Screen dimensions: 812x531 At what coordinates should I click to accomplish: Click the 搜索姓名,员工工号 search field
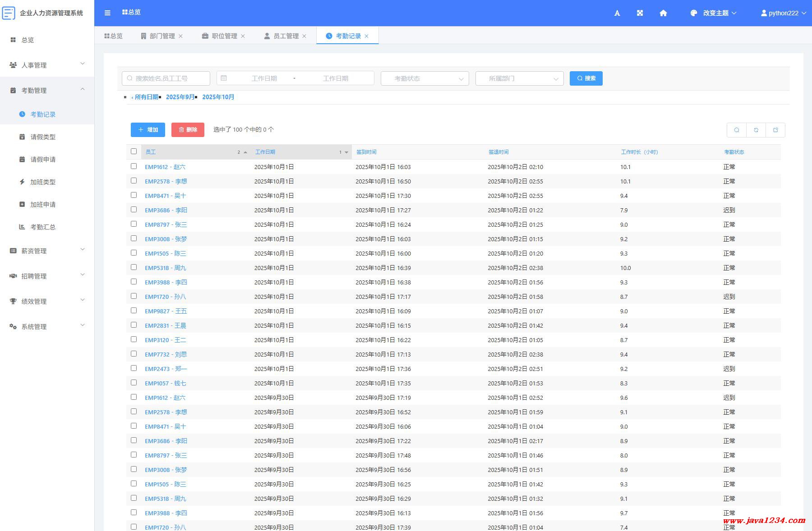pos(166,78)
